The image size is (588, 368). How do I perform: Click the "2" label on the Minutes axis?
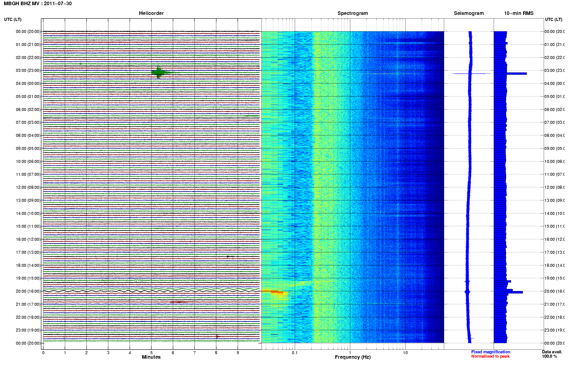pyautogui.click(x=87, y=353)
